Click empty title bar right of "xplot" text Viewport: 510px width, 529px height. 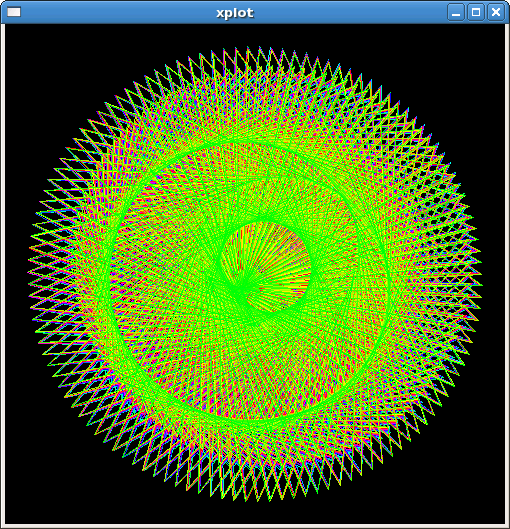coord(351,12)
